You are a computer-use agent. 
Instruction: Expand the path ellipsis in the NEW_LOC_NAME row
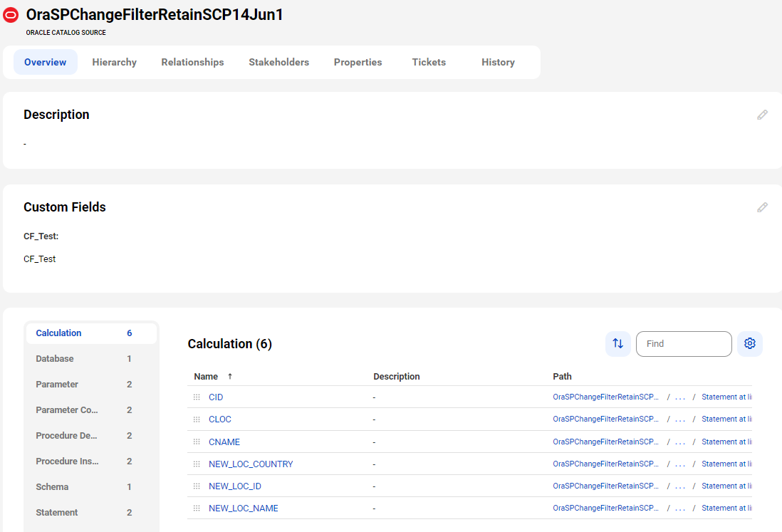[680, 508]
